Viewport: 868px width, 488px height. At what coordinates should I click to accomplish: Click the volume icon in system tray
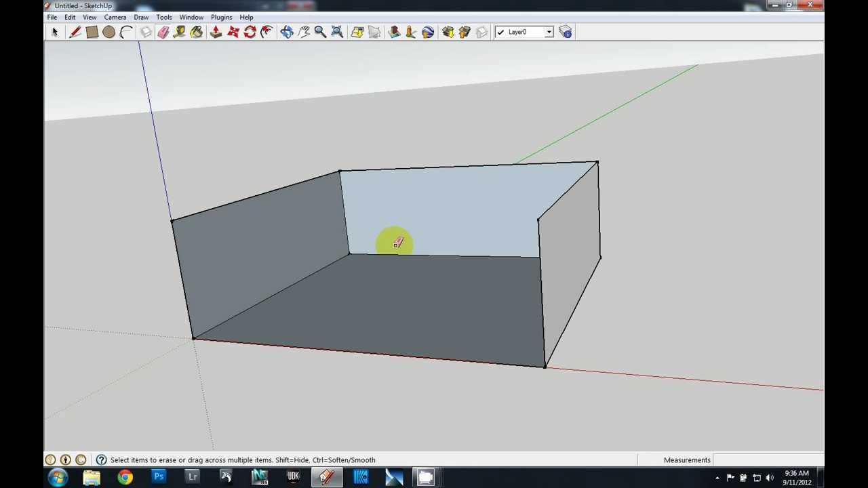(x=770, y=478)
